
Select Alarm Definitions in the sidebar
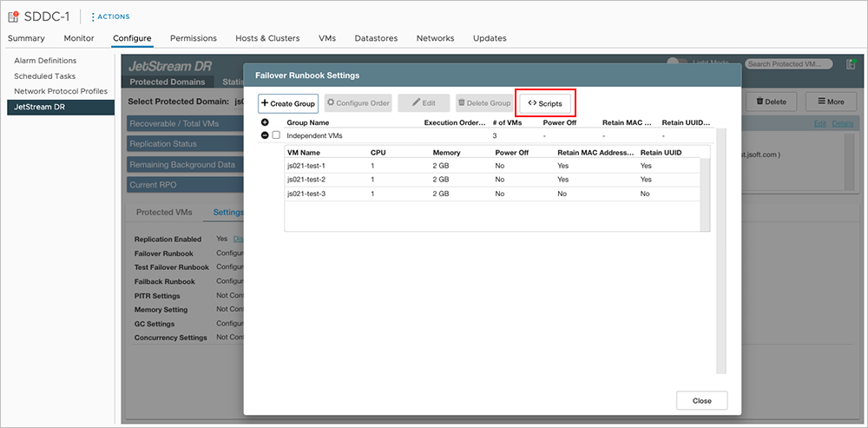(45, 61)
